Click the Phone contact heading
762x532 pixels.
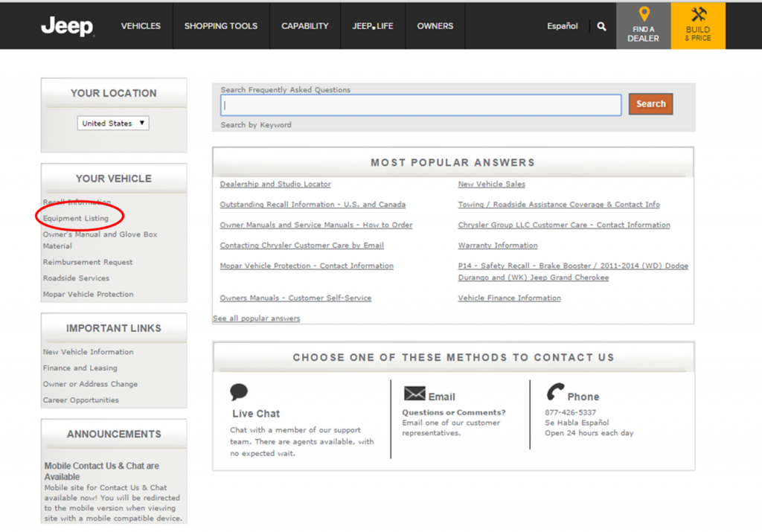[583, 397]
